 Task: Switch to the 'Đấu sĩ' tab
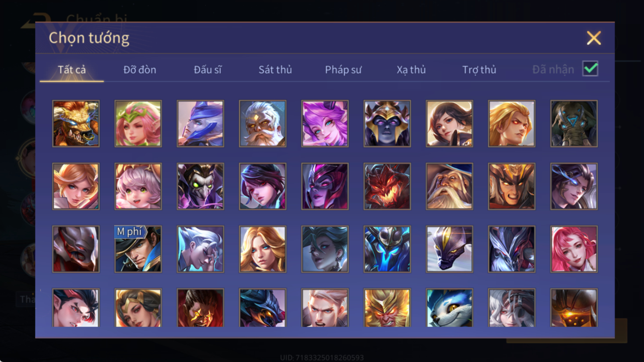(x=208, y=70)
